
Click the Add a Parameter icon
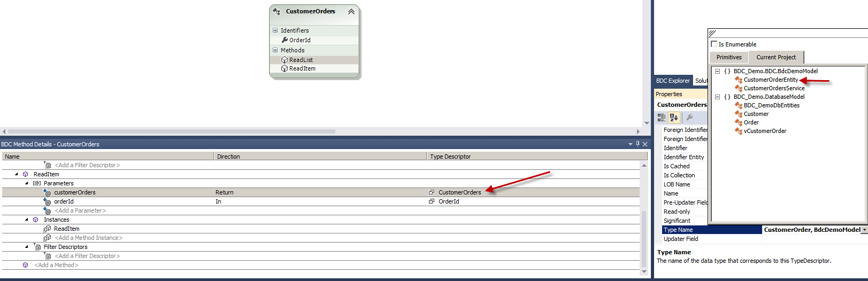pos(47,210)
